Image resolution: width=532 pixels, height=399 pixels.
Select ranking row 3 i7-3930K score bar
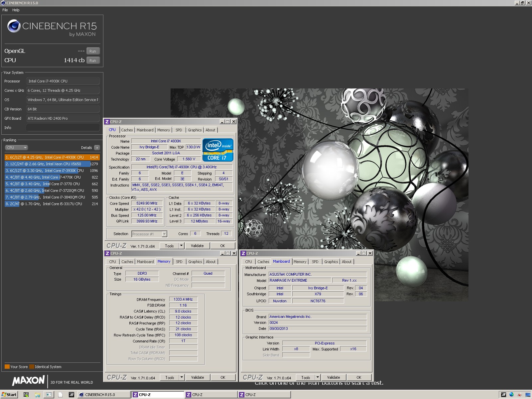[52, 171]
